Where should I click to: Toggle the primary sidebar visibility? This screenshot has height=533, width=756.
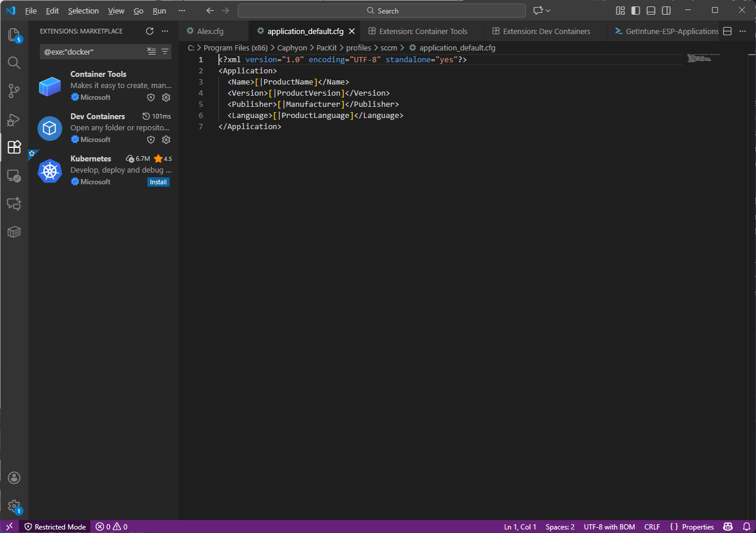(636, 10)
